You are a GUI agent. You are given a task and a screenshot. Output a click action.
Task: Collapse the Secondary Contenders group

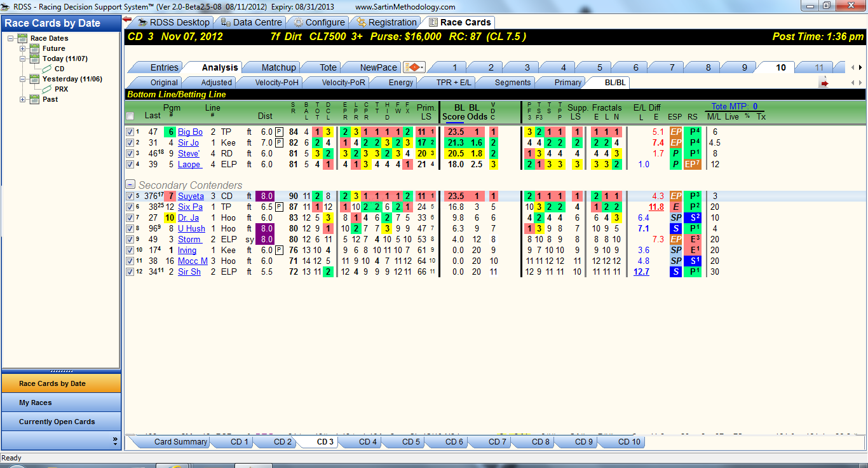click(130, 184)
